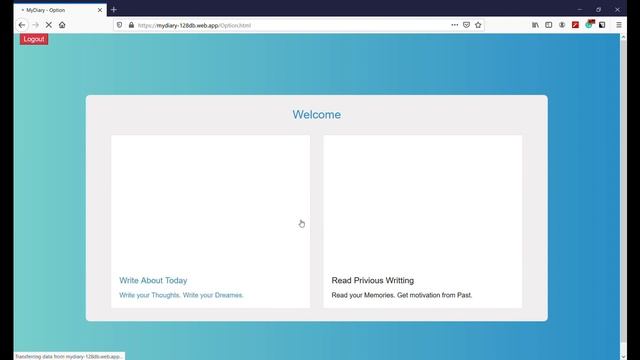
Task: Click the Welcome heading
Action: pyautogui.click(x=317, y=115)
